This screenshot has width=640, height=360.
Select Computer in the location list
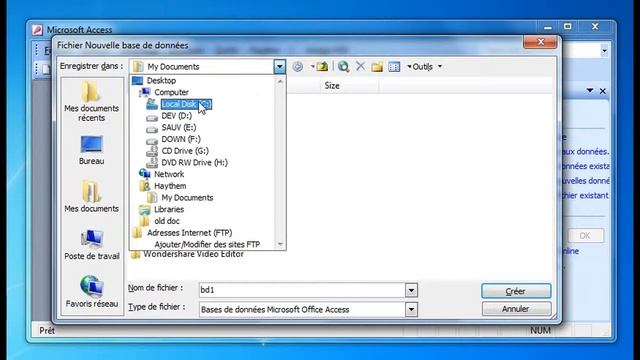[171, 92]
